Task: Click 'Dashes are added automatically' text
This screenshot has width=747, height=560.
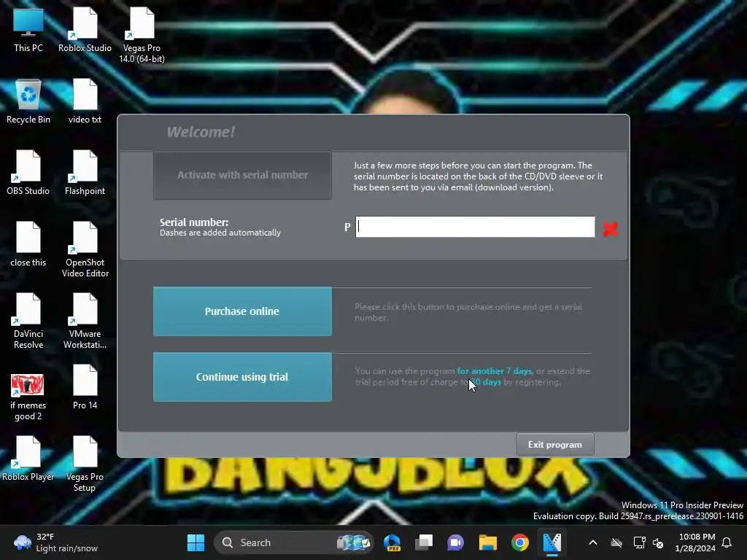Action: [220, 233]
